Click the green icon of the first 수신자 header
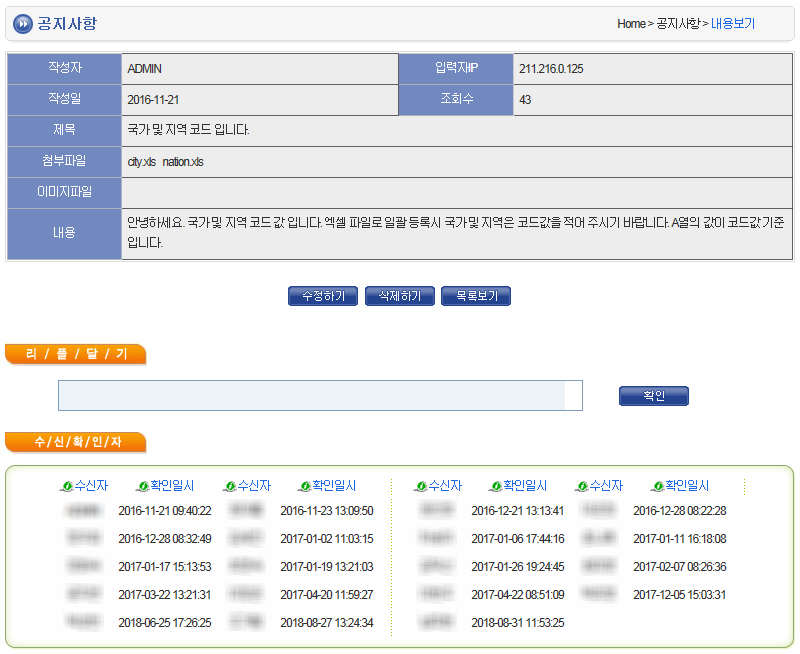Image resolution: width=800 pixels, height=654 pixels. coord(67,487)
